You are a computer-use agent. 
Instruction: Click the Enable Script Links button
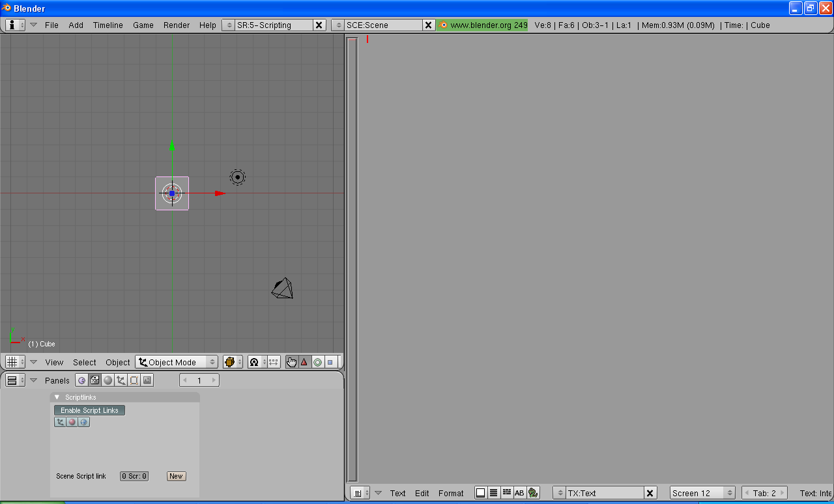[x=89, y=410]
